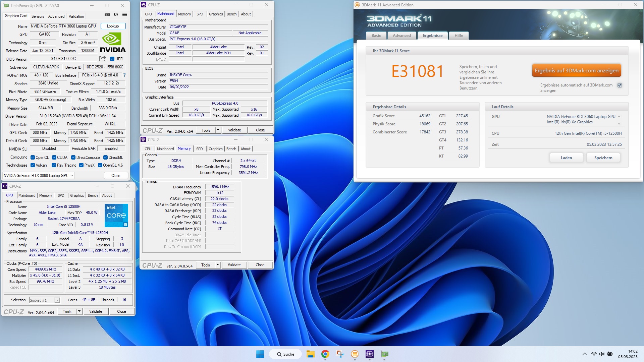Open the Bench tab in CPU-Z Memory window

[x=231, y=149]
